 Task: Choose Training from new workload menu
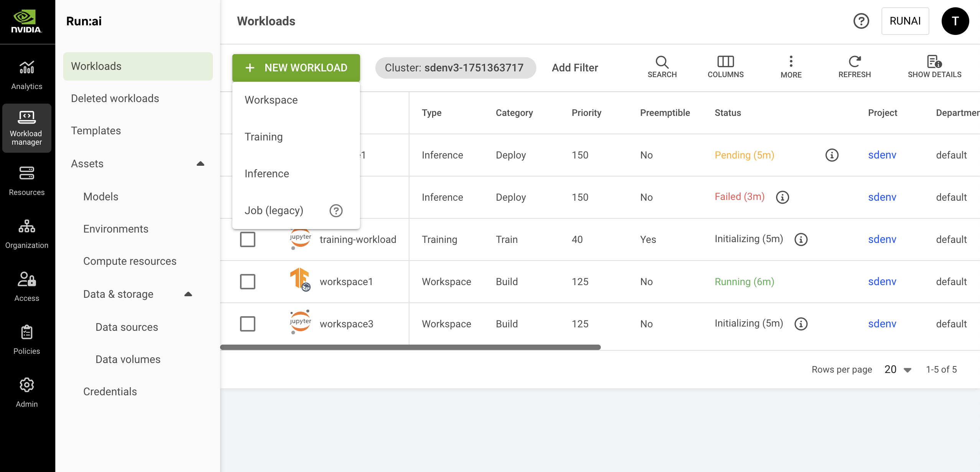tap(263, 137)
